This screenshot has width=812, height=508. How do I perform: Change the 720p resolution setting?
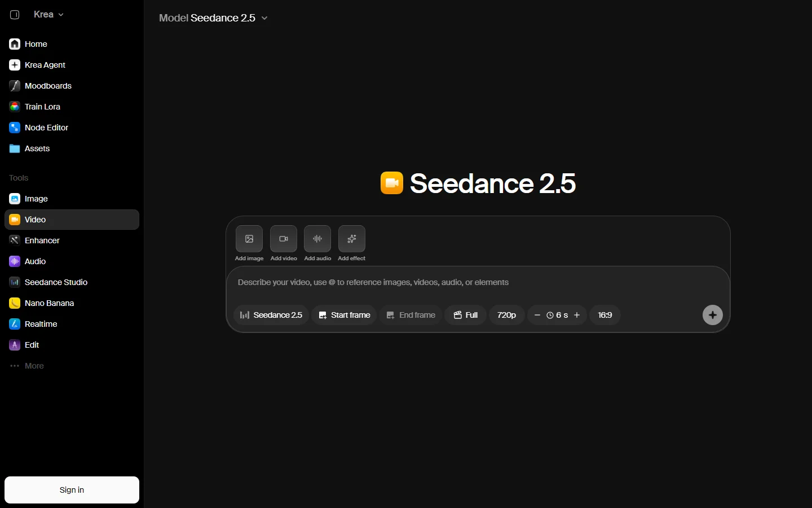coord(507,315)
